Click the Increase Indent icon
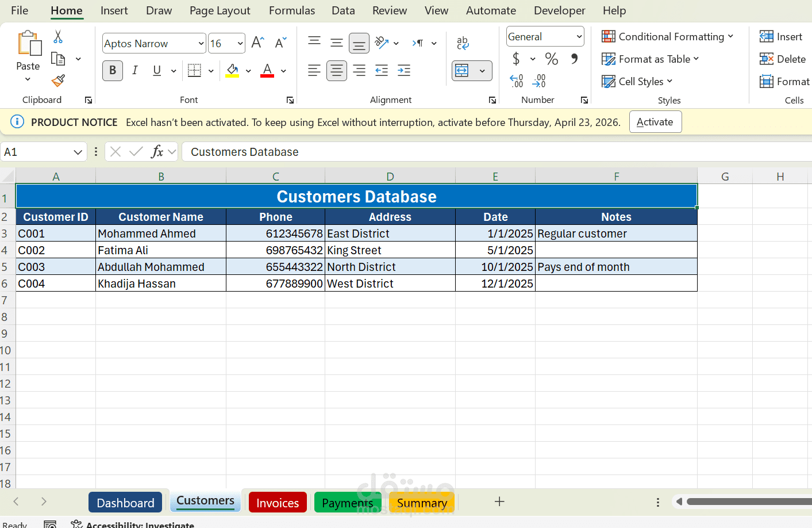The width and height of the screenshot is (812, 528). pos(404,71)
